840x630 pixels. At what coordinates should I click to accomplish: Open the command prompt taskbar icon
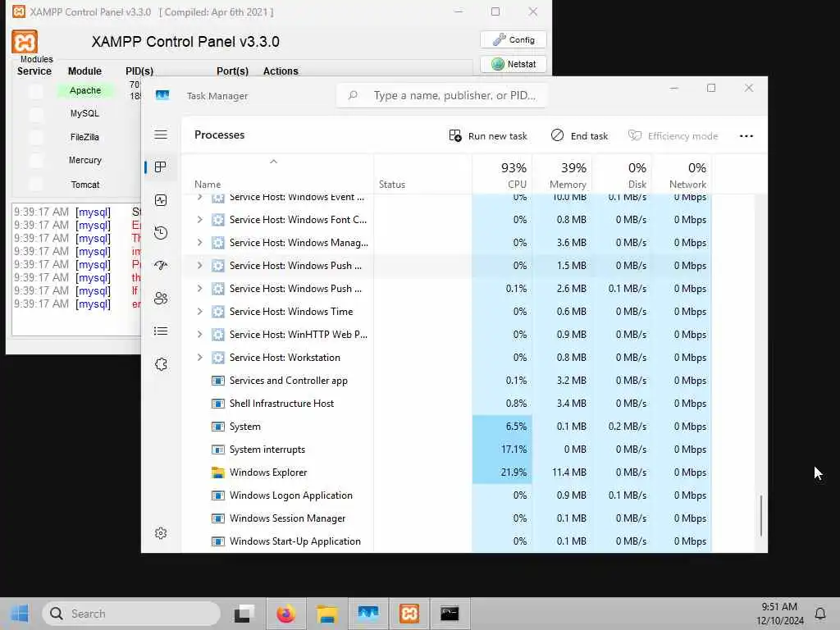[450, 614]
